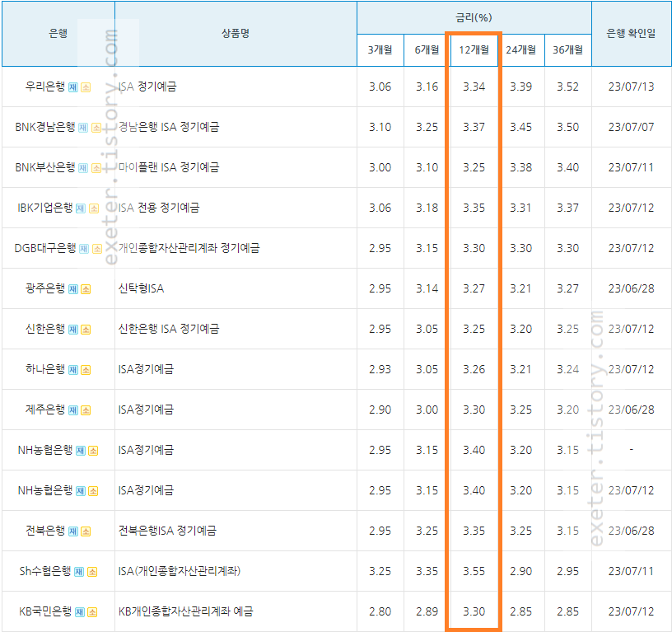The height and width of the screenshot is (632, 672).
Task: Click the yellow 소 icon beside IBK기업은행
Action: pos(93,208)
